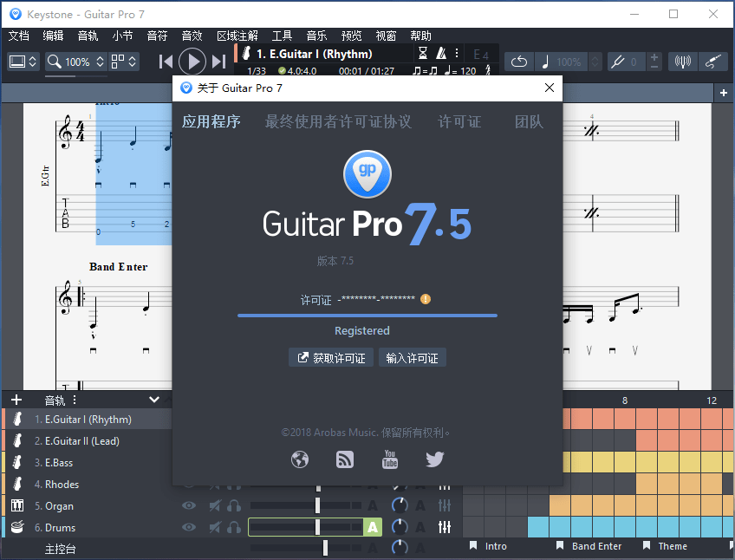
Task: Adjust the relative speed 100% stepper
Action: tap(595, 62)
